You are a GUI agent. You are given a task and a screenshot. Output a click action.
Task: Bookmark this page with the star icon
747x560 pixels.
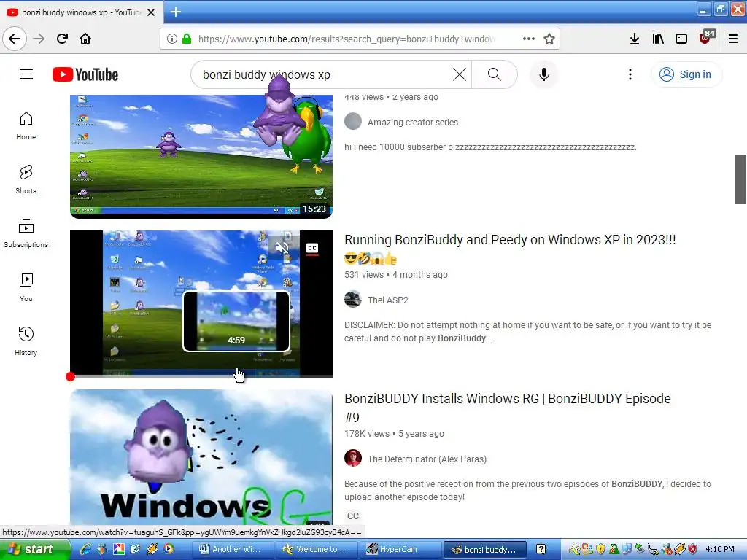pyautogui.click(x=549, y=39)
